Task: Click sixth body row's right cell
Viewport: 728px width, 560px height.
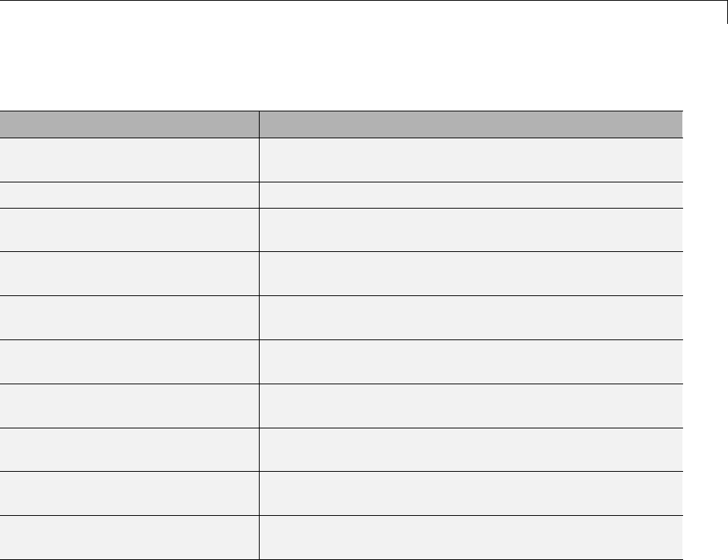Action: [x=471, y=361]
